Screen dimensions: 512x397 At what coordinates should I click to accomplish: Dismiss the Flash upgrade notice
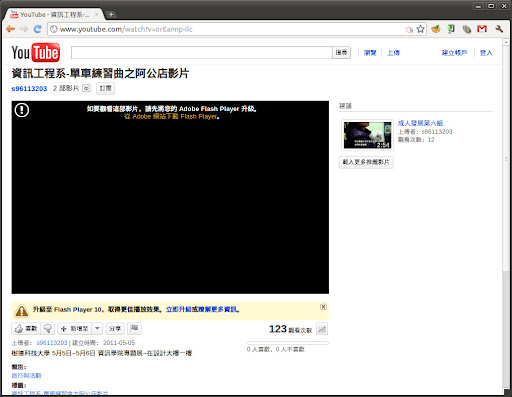tap(323, 307)
